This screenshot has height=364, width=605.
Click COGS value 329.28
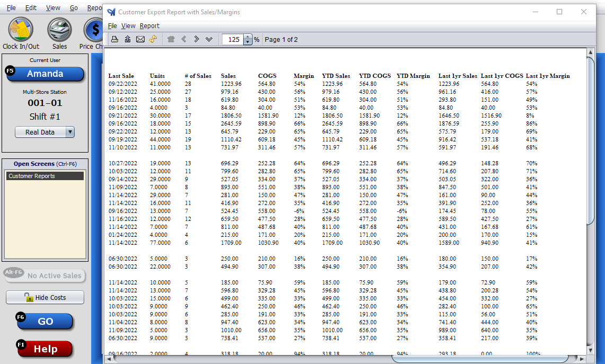pyautogui.click(x=266, y=290)
